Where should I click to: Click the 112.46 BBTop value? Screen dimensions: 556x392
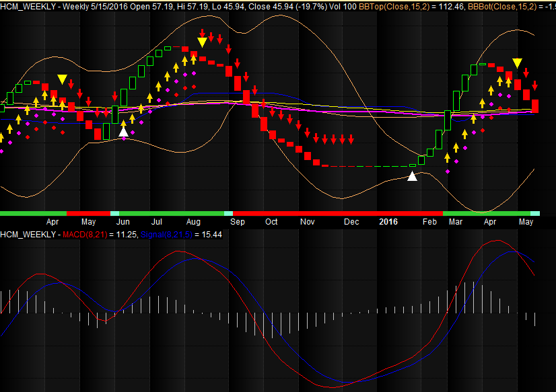[451, 6]
